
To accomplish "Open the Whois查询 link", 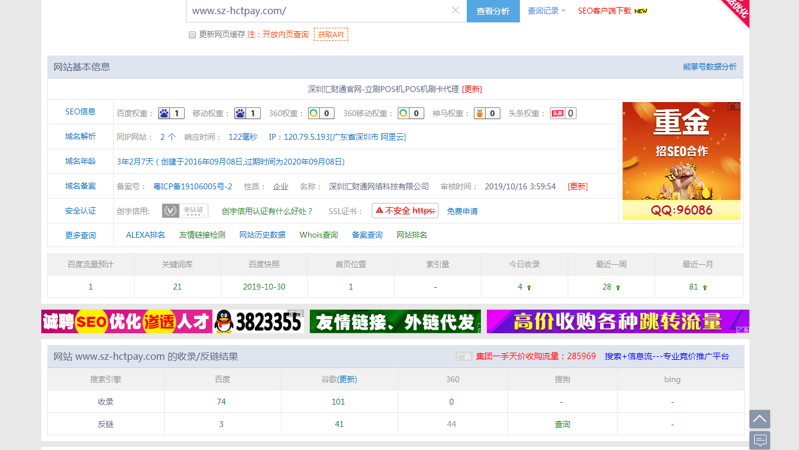I will click(x=318, y=235).
